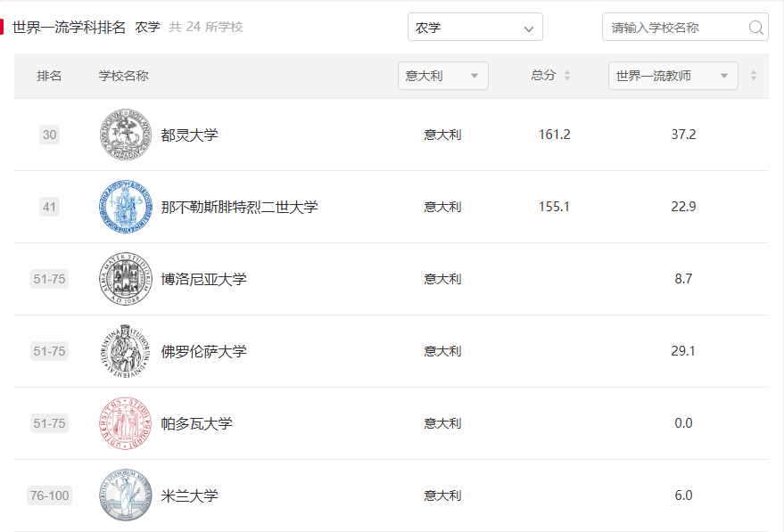784x532 pixels.
Task: Open the 博洛尼亚大学 link
Action: [203, 279]
